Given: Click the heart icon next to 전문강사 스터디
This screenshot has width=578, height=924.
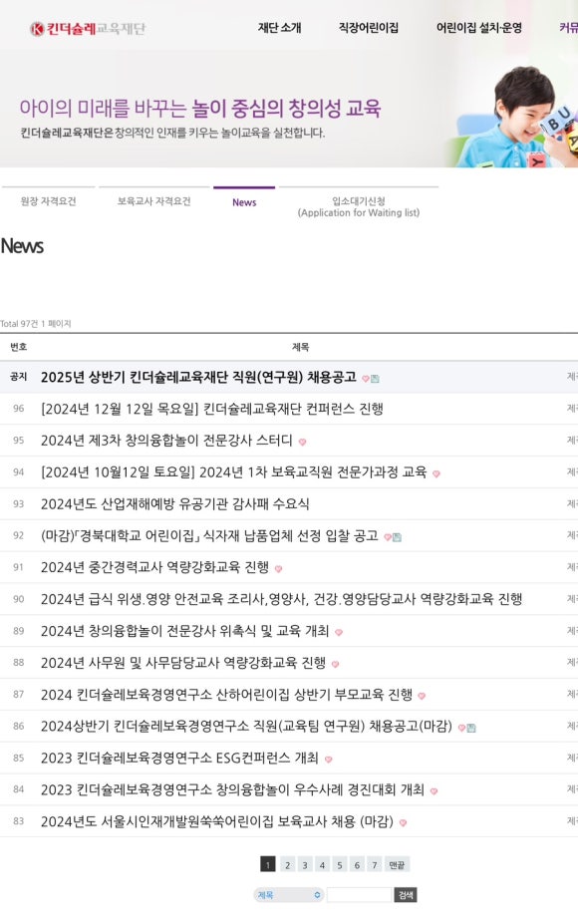Looking at the screenshot, I should 302,442.
